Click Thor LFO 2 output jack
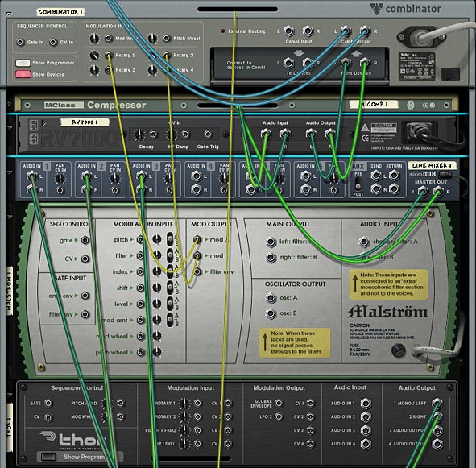The width and height of the screenshot is (476, 468). point(279,416)
